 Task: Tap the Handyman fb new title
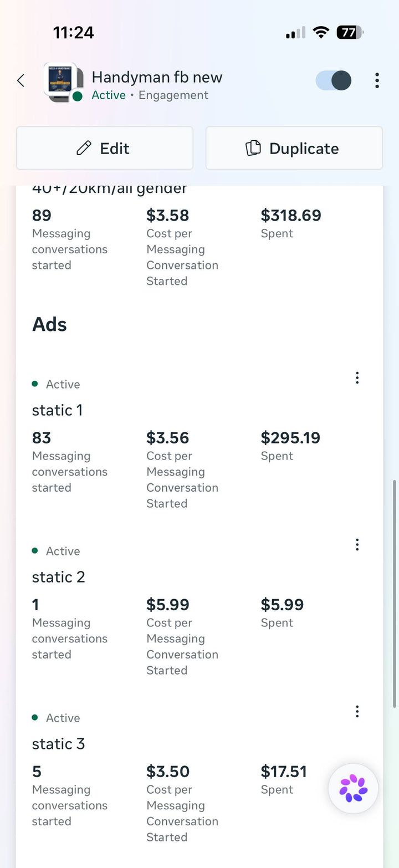157,77
